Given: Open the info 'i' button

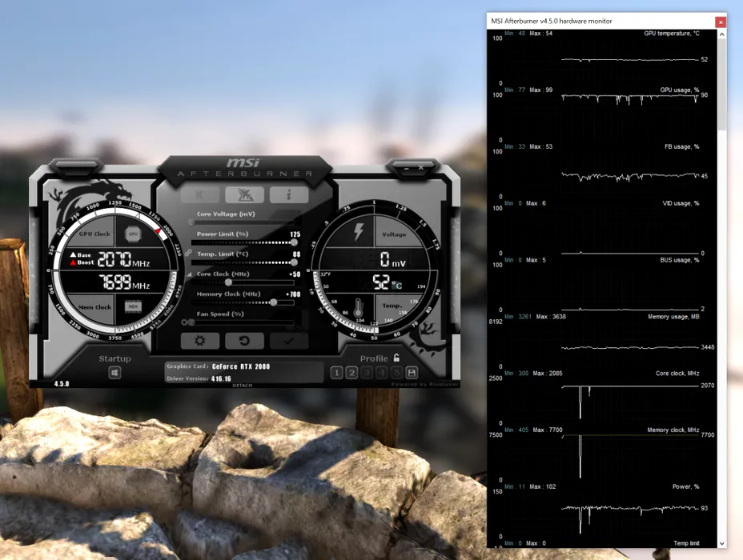Looking at the screenshot, I should pos(289,194).
